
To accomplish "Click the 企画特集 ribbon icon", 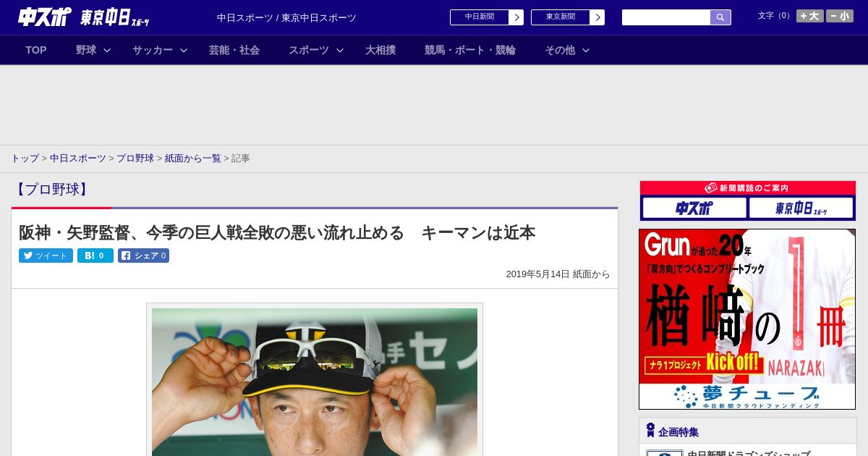I will (x=650, y=431).
